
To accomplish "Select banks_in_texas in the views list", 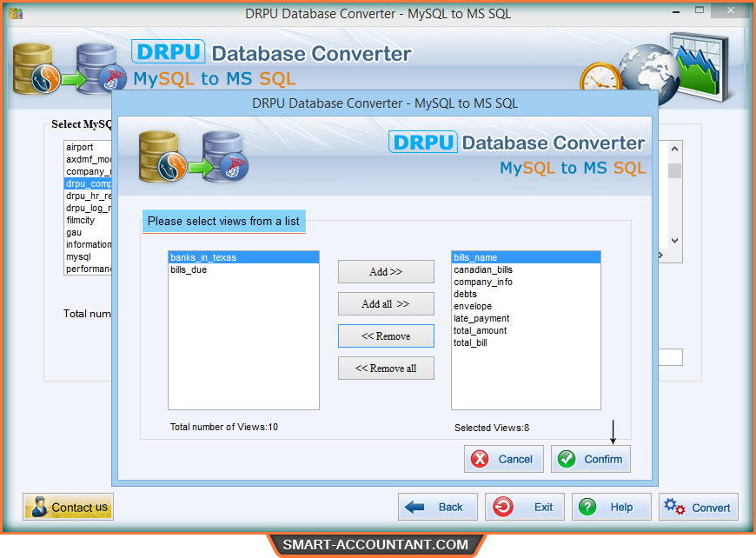I will (x=243, y=257).
